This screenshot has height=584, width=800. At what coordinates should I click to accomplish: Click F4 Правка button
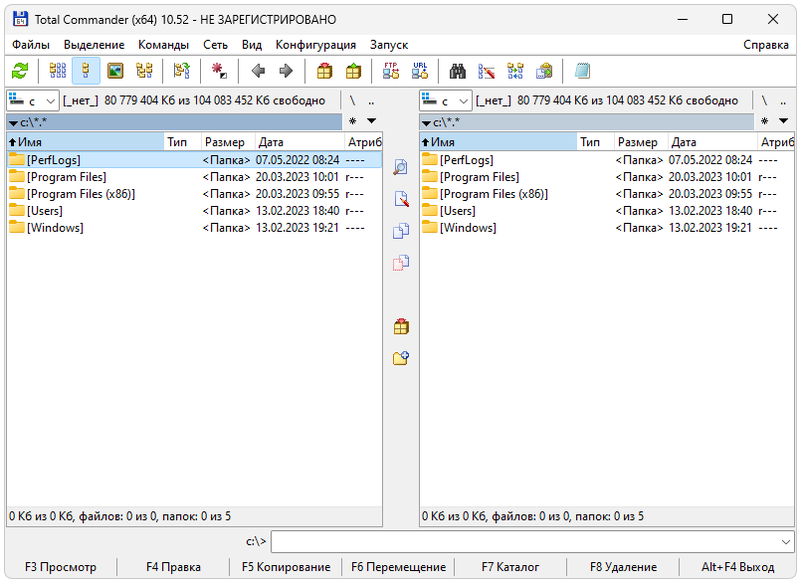173,567
